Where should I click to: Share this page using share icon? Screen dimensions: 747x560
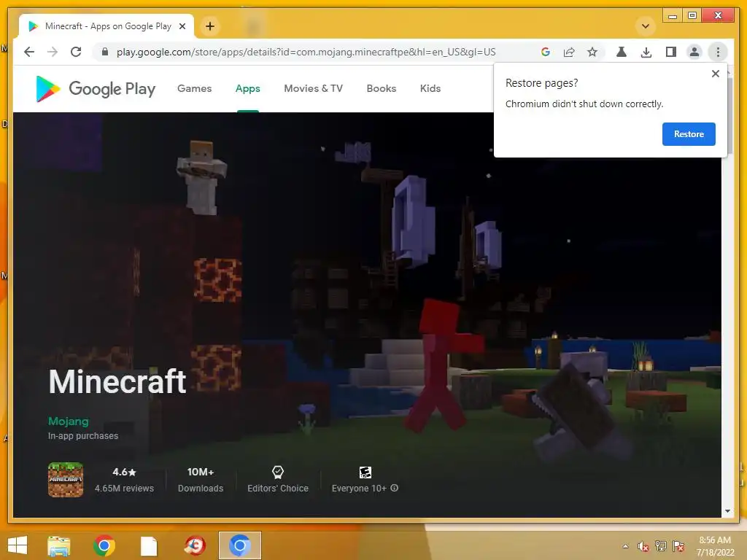pyautogui.click(x=569, y=52)
